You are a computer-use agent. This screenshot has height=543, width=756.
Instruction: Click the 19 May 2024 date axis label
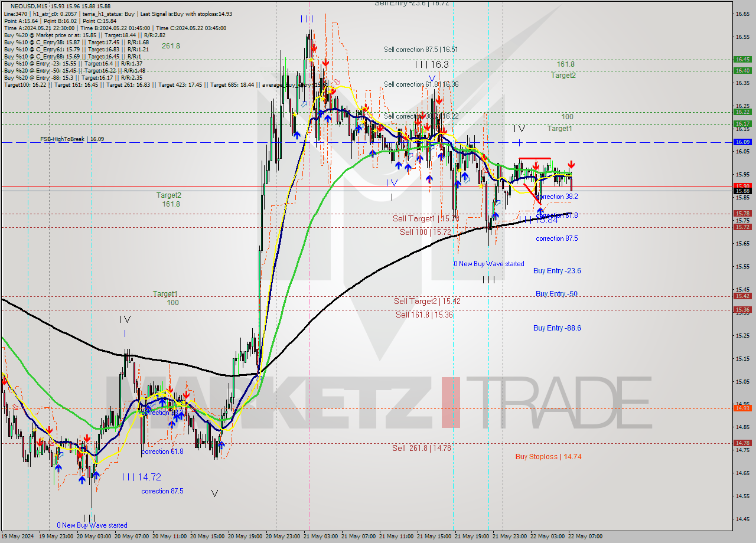[17, 537]
